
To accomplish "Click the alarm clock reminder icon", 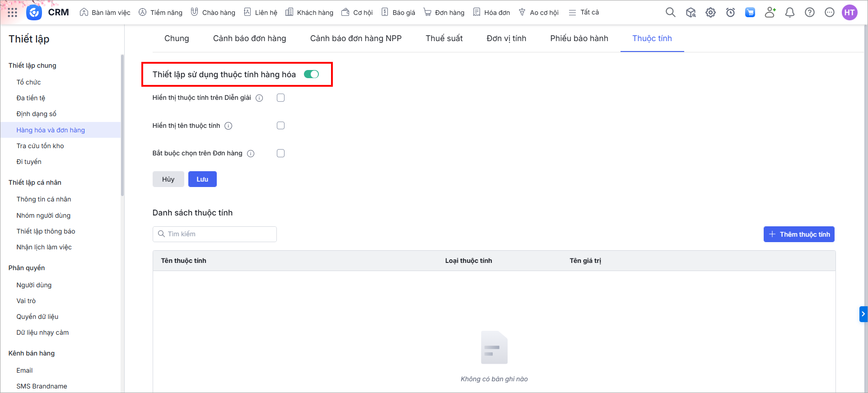I will coord(730,13).
